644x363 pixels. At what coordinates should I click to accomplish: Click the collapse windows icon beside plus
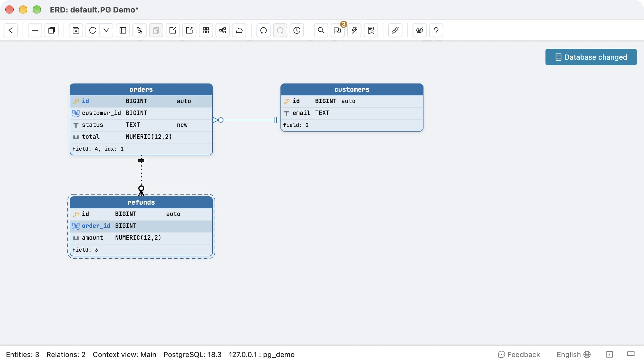click(52, 30)
